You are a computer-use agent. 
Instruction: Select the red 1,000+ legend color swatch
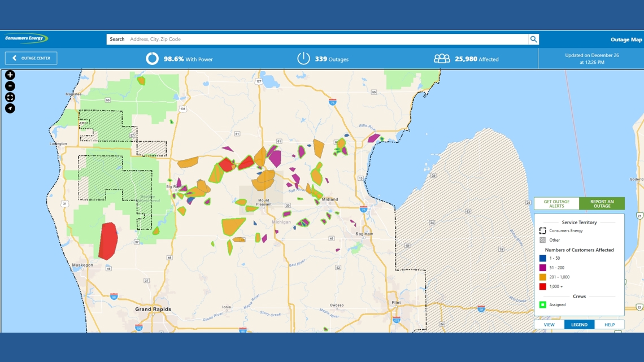point(542,286)
